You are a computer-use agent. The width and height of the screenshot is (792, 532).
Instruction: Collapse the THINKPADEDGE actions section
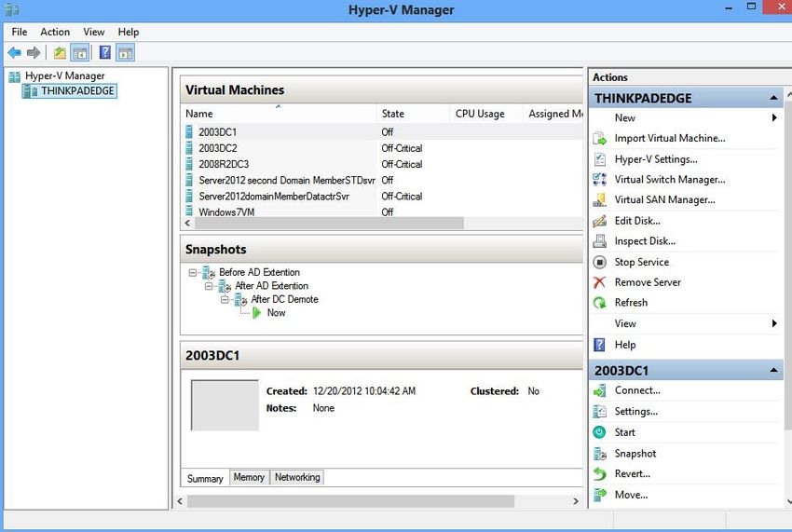click(773, 98)
